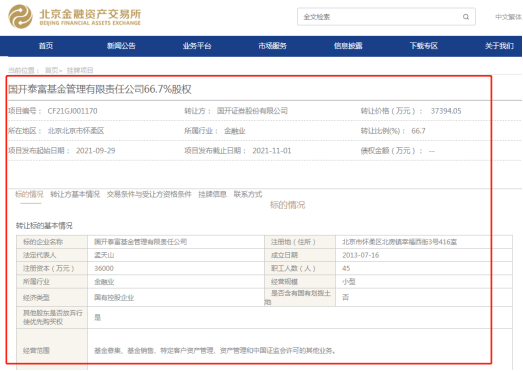523x371 pixels.
Task: Click region value 北京北京市怀柔区
Action: coord(76,131)
